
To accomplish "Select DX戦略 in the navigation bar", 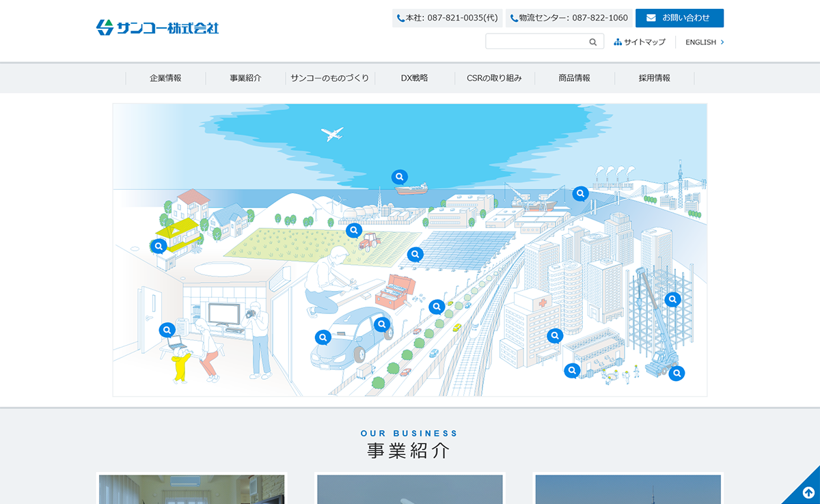I will [x=414, y=78].
